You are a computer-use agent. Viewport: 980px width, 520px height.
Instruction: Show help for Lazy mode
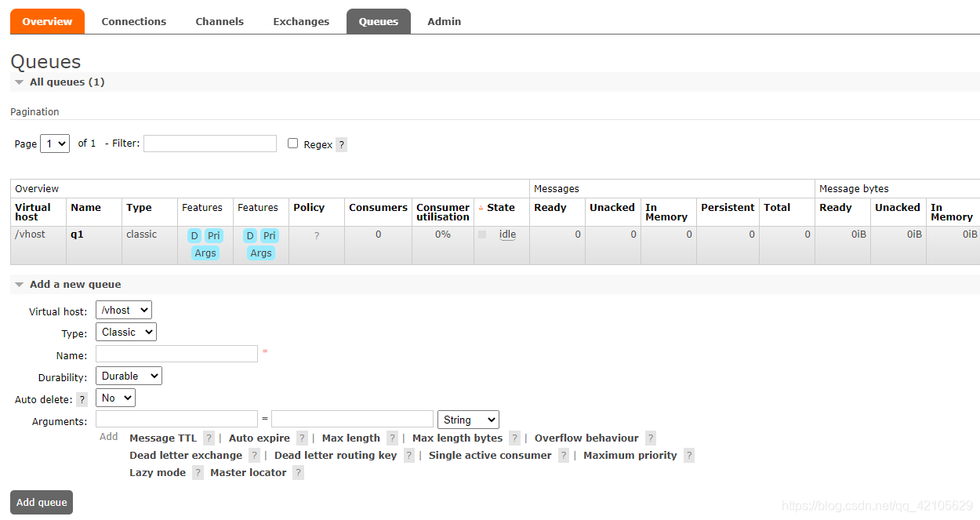(x=198, y=473)
